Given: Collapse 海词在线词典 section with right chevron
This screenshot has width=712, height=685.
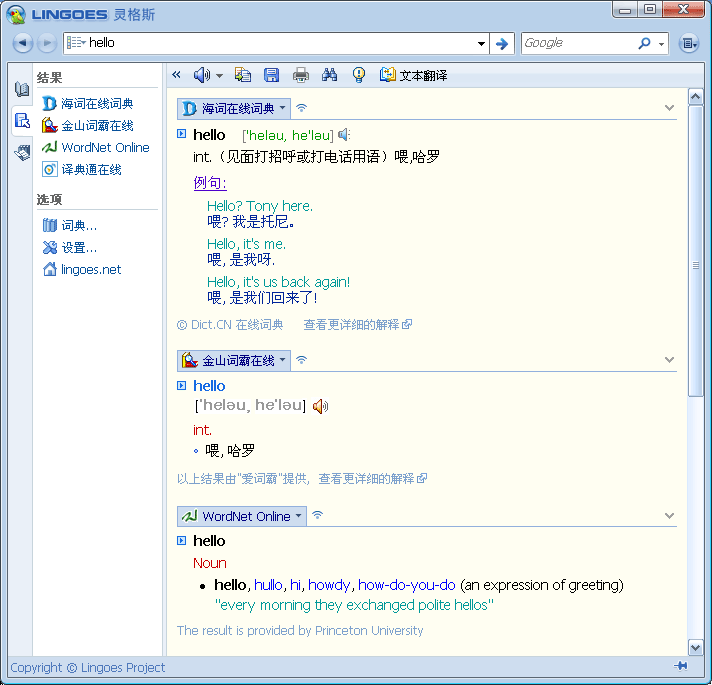Looking at the screenshot, I should 669,108.
